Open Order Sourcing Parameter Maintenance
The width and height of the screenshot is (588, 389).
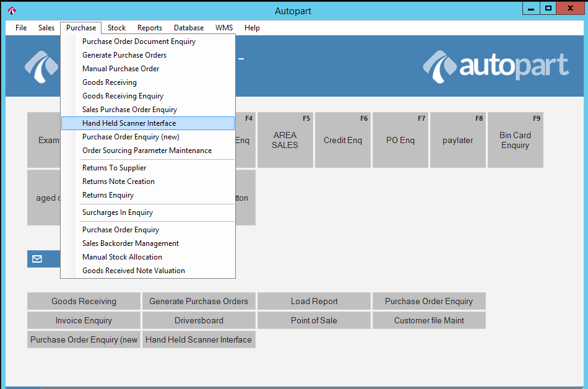click(x=148, y=151)
